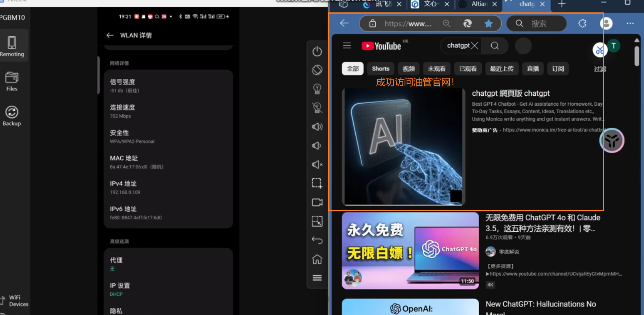Rotate the phone screen via toolbar icon
The image size is (644, 315).
click(x=317, y=70)
